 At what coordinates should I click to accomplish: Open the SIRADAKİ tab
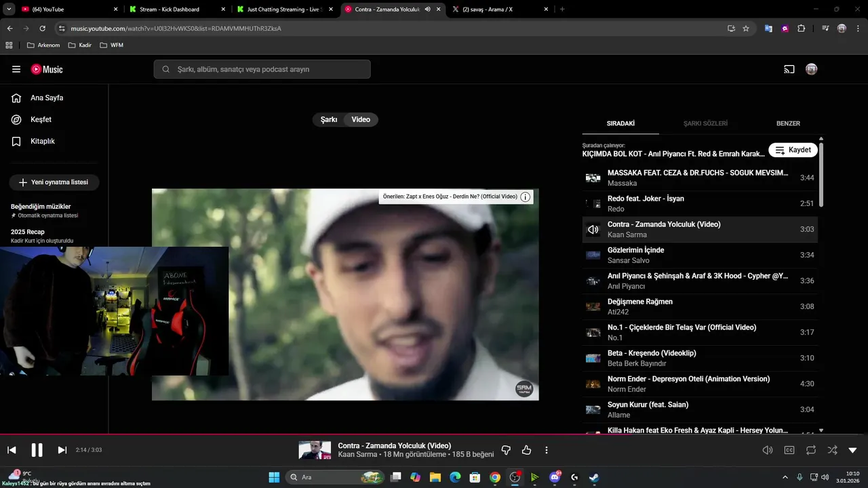click(620, 123)
